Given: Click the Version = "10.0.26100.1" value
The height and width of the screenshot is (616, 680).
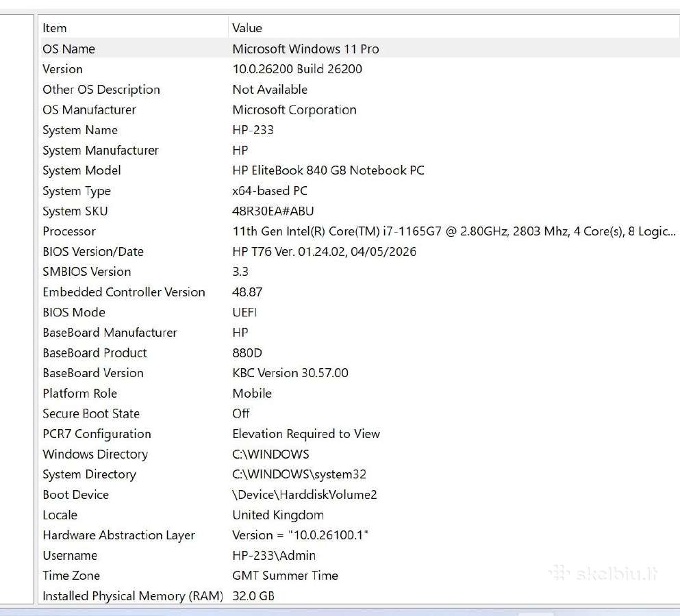Looking at the screenshot, I should click(x=300, y=535).
